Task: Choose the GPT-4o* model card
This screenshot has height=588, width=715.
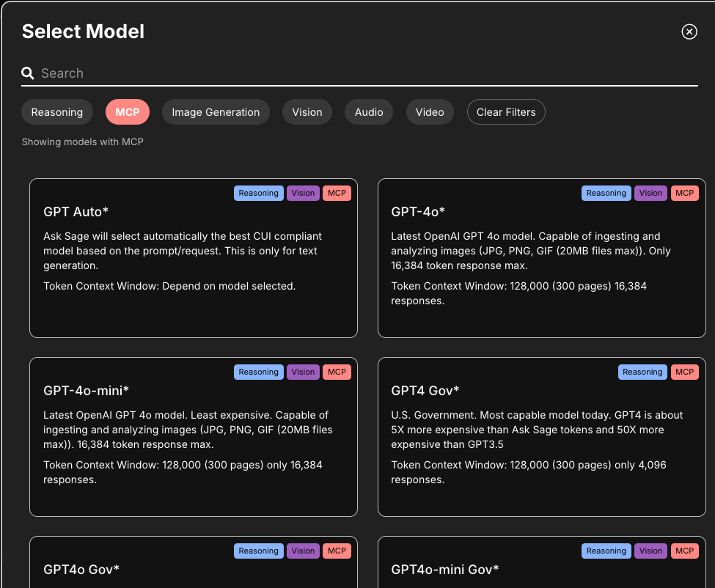Action: point(542,258)
